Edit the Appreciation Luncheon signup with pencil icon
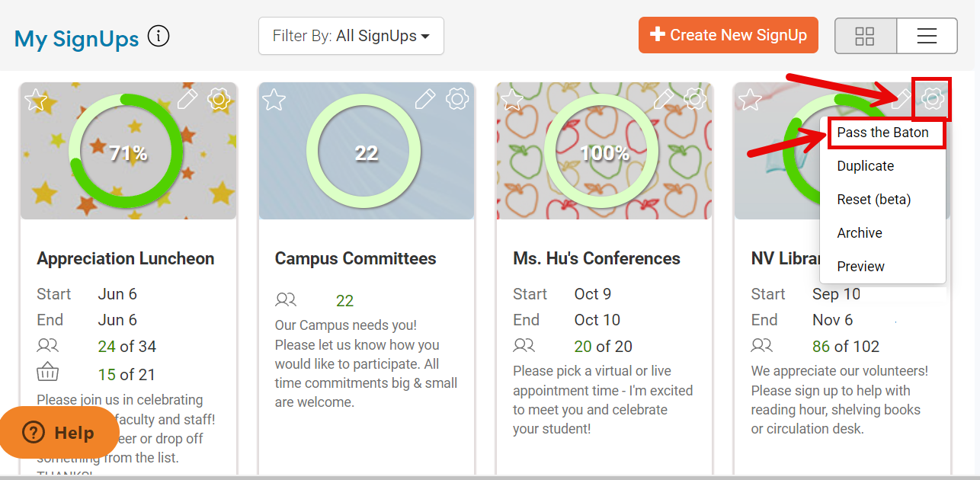 pos(187,98)
